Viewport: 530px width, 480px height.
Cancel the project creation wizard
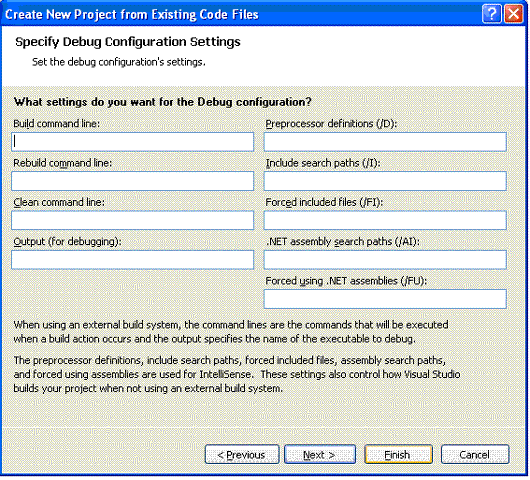click(475, 454)
